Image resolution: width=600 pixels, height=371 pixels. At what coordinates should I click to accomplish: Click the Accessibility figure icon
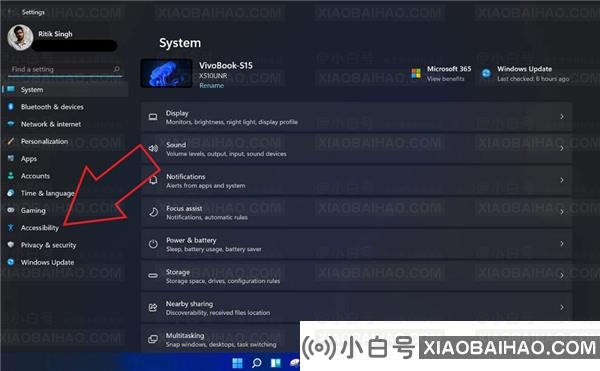tap(11, 228)
